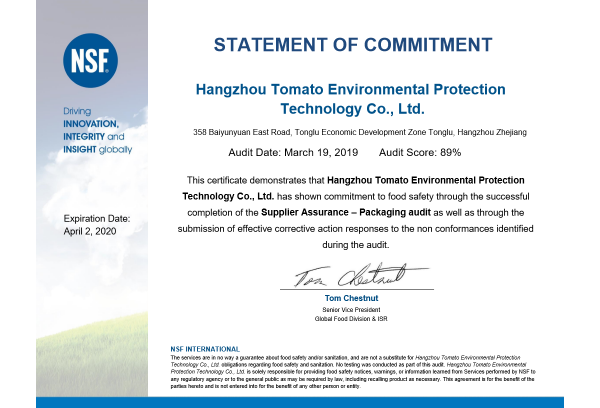
Task: Click the handwritten Tom Chestnut signature
Action: (x=361, y=276)
